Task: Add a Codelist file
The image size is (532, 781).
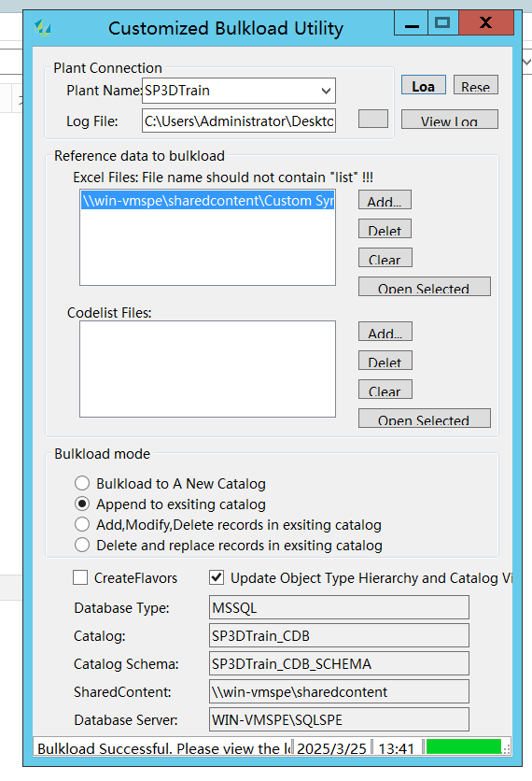Action: tap(385, 332)
